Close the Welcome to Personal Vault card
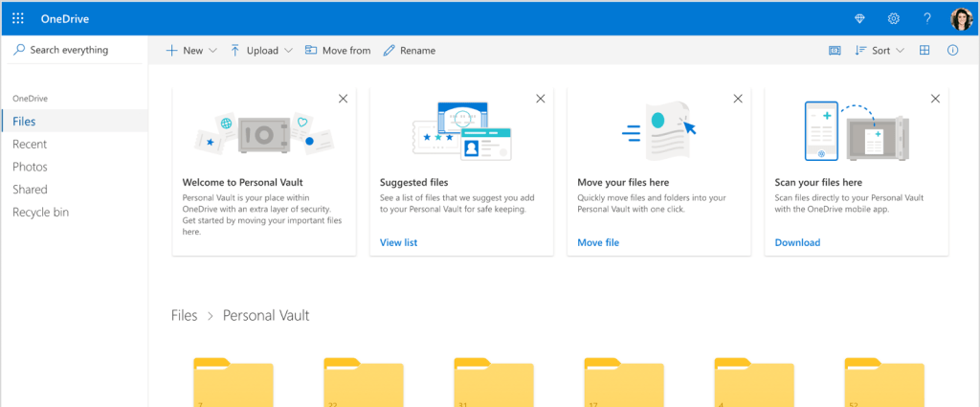This screenshot has height=407, width=980. 344,98
